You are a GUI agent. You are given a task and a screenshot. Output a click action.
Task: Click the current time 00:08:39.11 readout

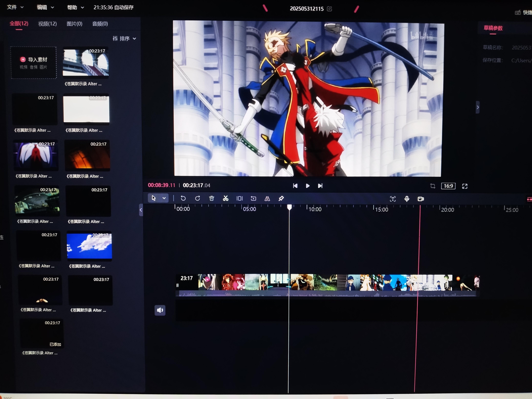(x=162, y=185)
